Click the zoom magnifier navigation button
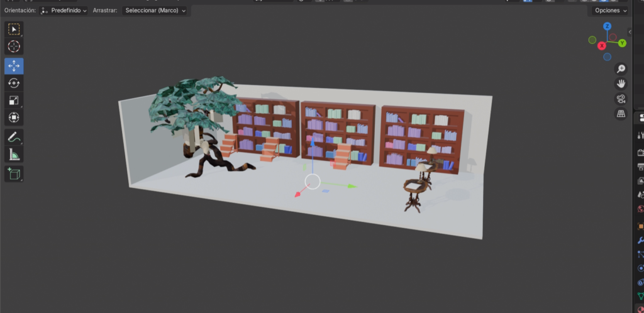 (x=621, y=69)
